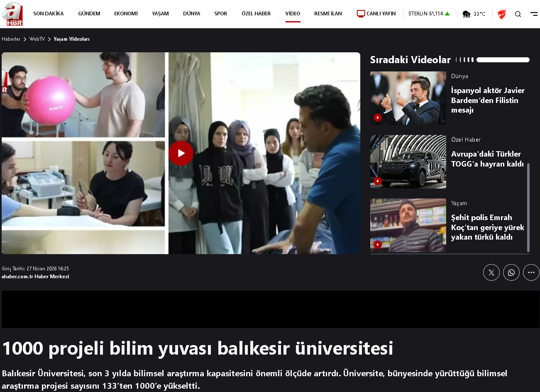
Task: Click the Dünya category label
Action: [x=459, y=76]
